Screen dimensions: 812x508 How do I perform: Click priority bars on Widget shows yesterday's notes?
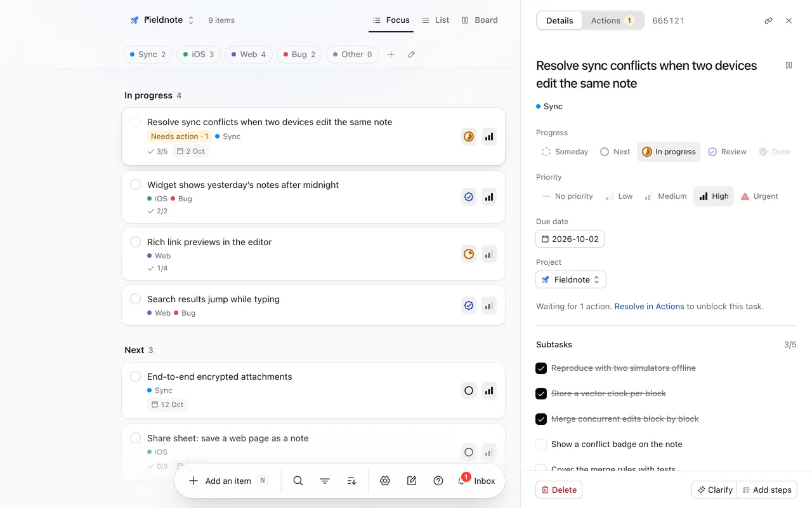point(489,197)
